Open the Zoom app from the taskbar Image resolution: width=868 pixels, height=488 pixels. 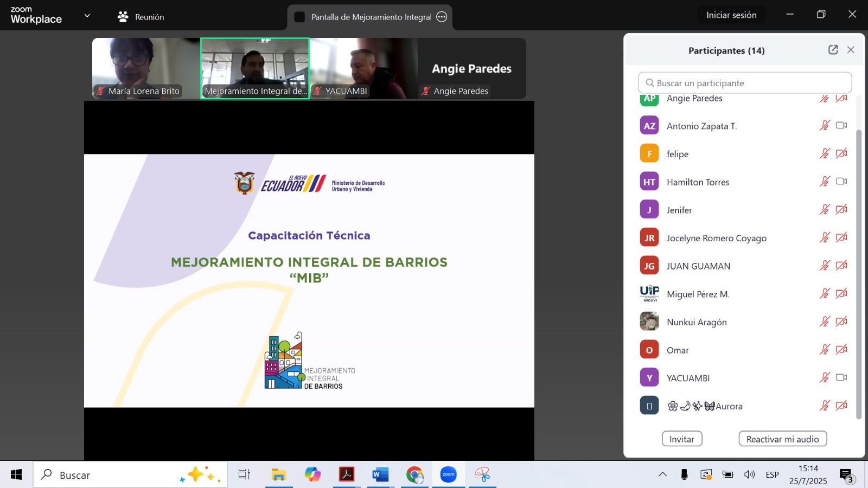448,474
